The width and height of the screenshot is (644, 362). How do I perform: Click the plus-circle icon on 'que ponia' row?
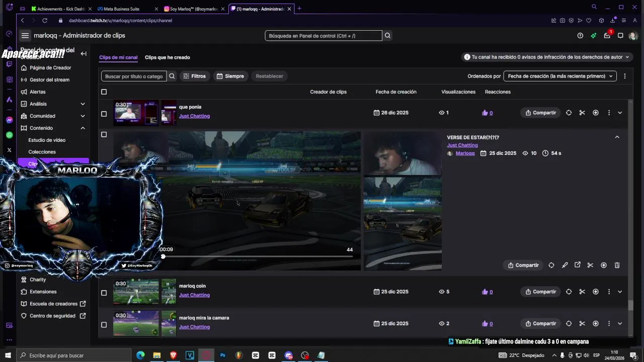coord(596,113)
